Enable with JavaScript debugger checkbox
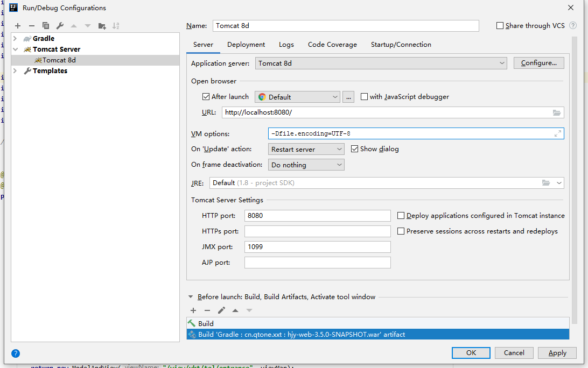Image resolution: width=588 pixels, height=368 pixels. 364,97
